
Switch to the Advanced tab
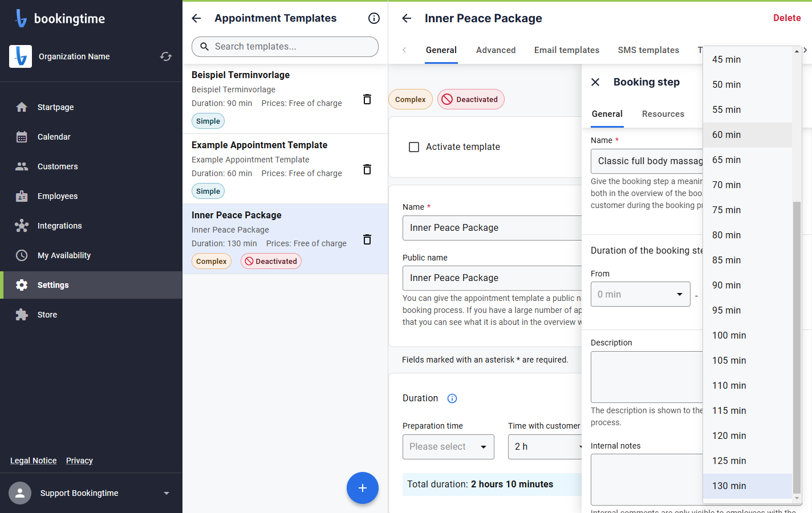click(496, 50)
